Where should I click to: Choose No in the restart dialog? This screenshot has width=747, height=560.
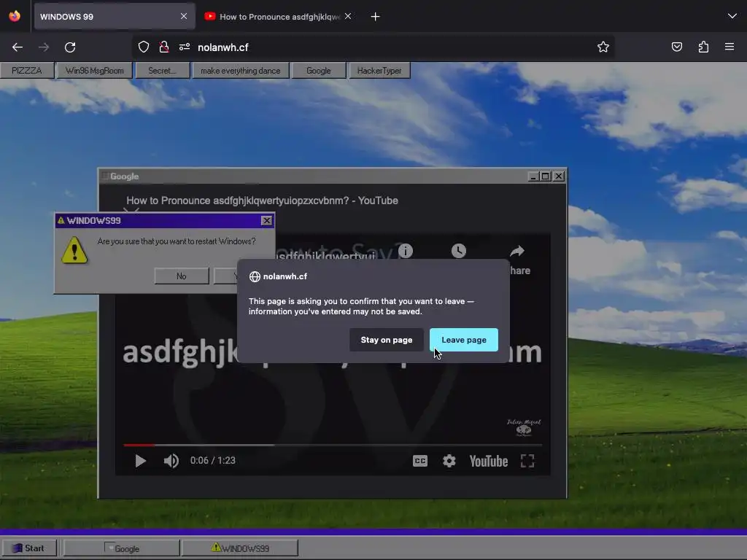tap(182, 276)
